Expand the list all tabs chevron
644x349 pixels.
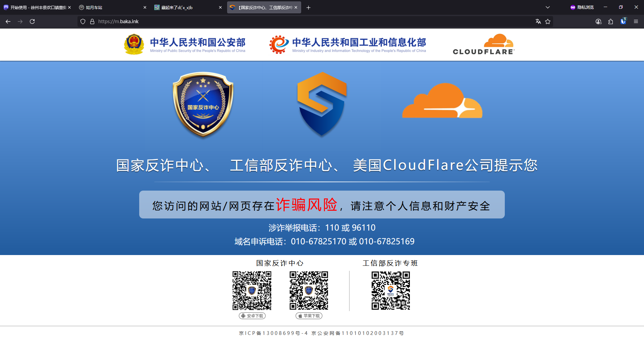(547, 7)
